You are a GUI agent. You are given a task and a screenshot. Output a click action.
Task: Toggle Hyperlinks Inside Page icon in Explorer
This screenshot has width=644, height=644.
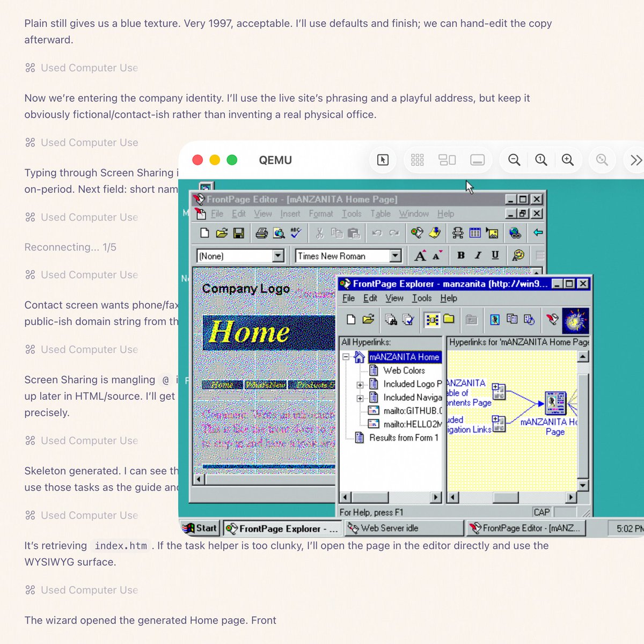pos(529,320)
